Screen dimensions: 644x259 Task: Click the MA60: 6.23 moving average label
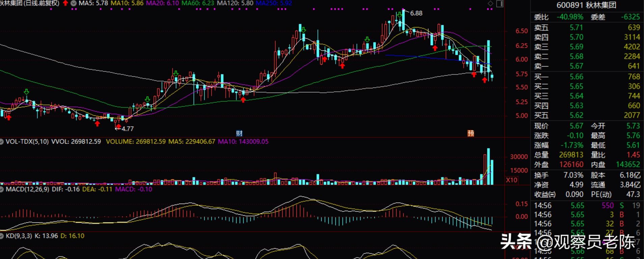198,3
